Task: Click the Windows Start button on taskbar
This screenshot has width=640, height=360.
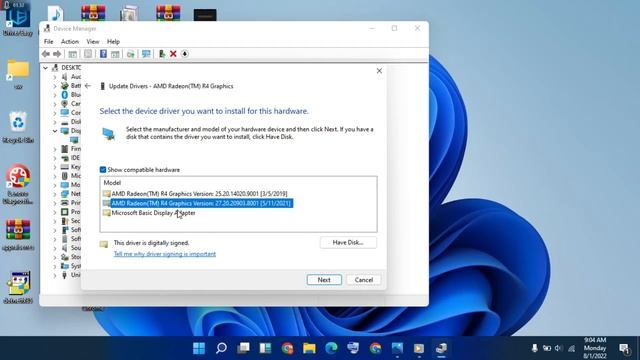Action: (x=199, y=348)
